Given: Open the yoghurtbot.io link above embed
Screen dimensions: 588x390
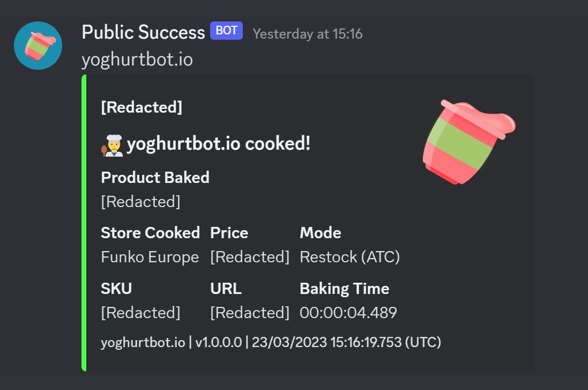Looking at the screenshot, I should point(137,59).
